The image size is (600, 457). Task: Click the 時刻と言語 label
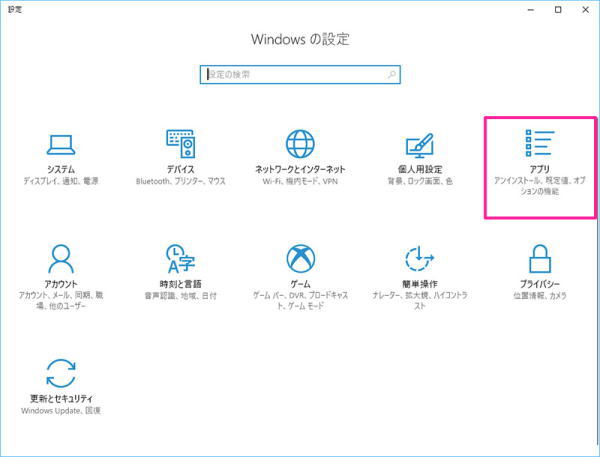coord(181,284)
